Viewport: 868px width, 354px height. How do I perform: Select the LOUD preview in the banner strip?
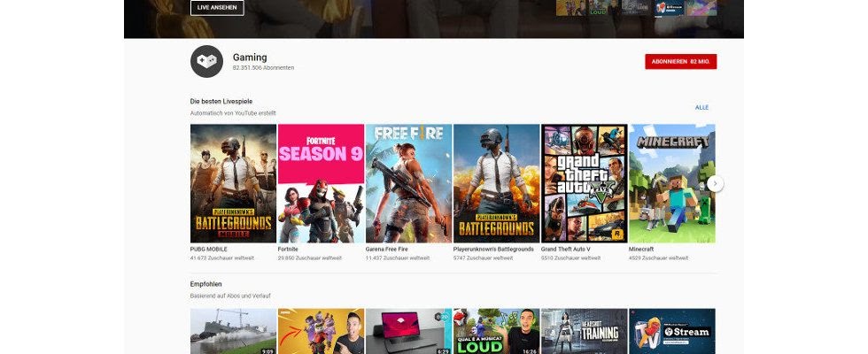tap(603, 8)
